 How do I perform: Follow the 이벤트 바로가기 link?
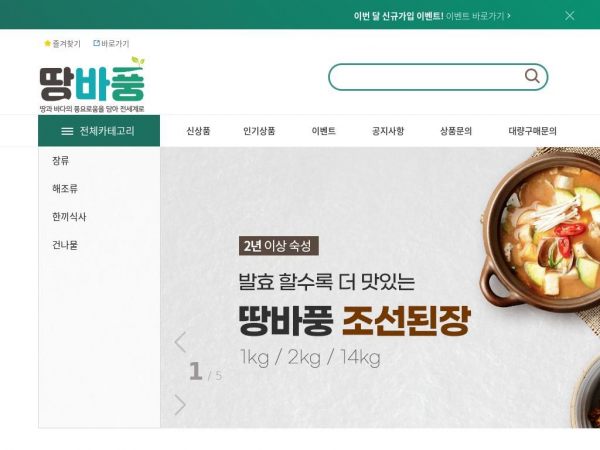[x=478, y=16]
